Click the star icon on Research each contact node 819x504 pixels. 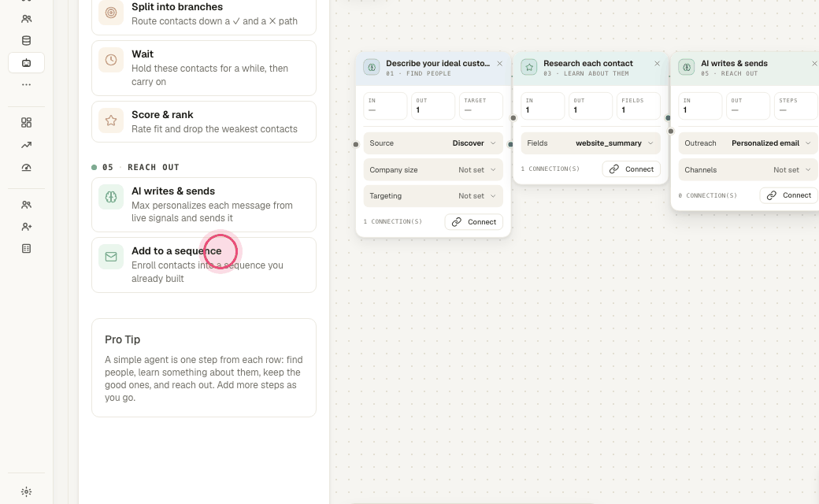click(x=529, y=68)
